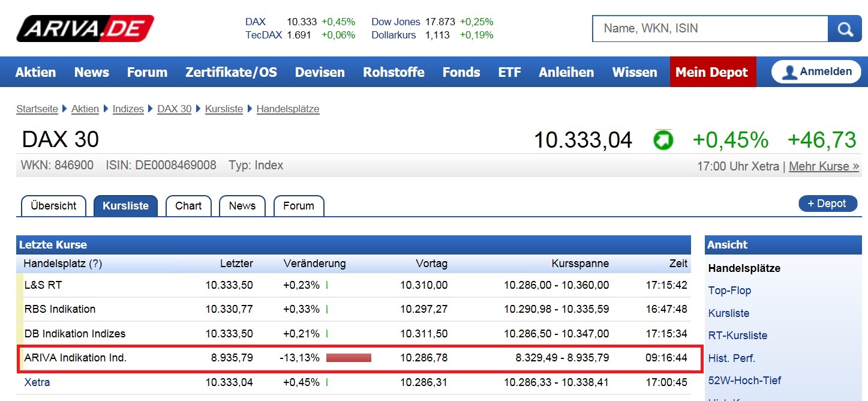868x401 pixels.
Task: Select 52W-Hoch-Tief in Ansicht sidebar
Action: 744,380
